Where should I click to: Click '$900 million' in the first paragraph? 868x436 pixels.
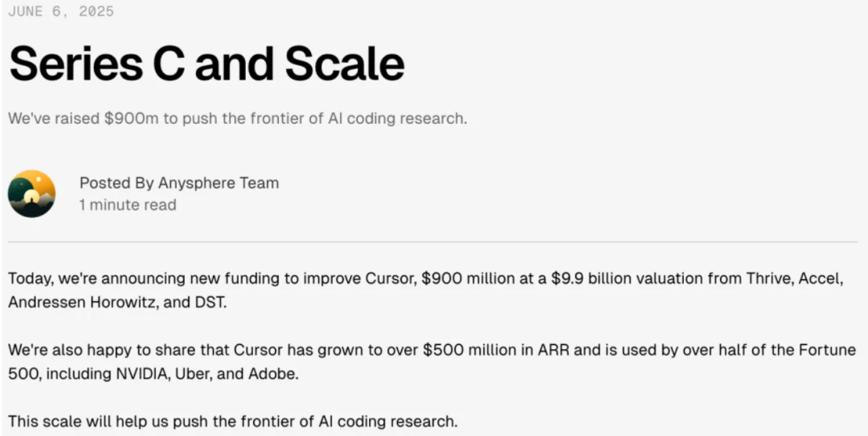[468, 278]
